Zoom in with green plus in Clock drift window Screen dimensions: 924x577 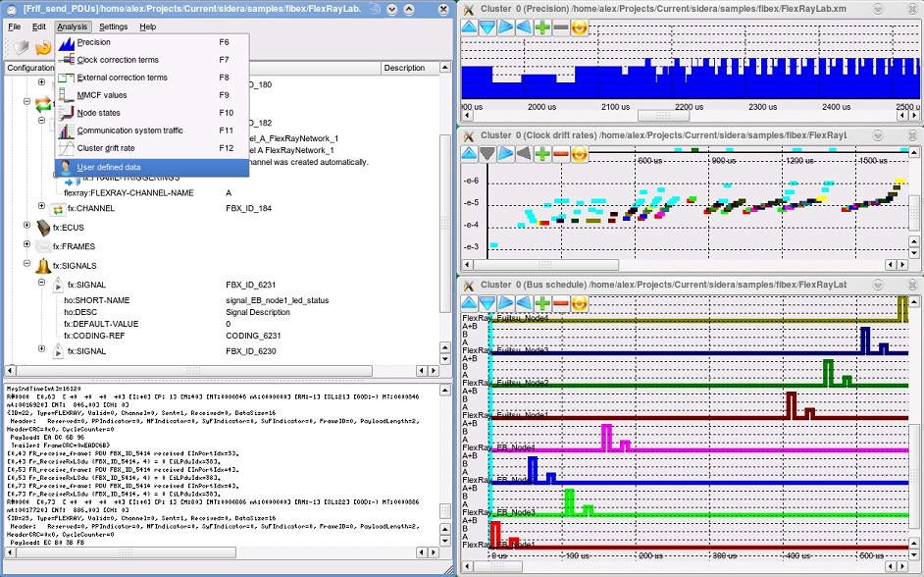(542, 154)
